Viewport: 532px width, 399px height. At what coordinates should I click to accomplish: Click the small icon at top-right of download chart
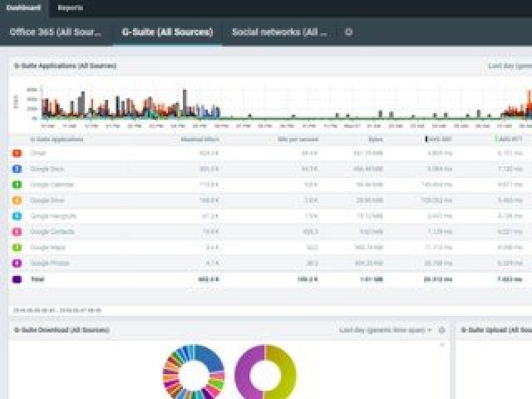pos(442,345)
